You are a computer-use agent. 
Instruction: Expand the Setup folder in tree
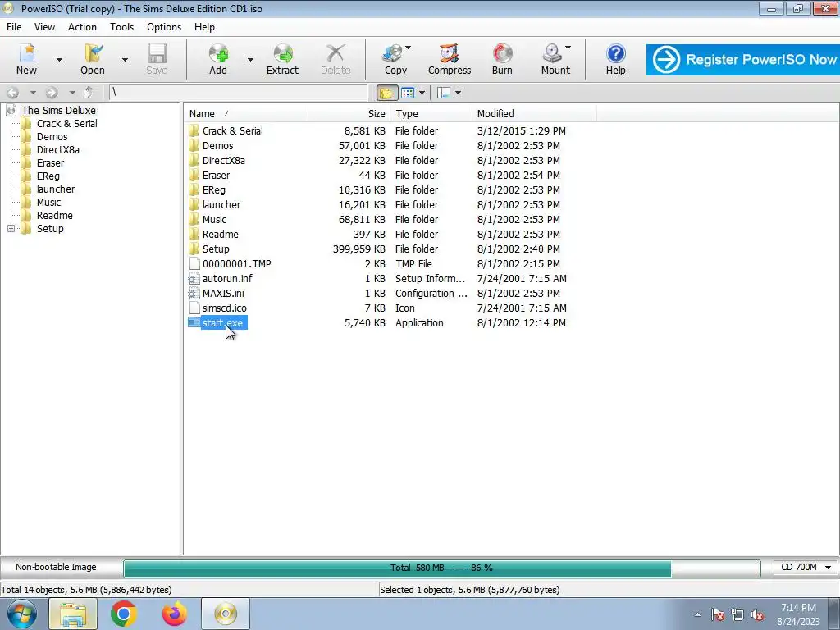point(11,228)
